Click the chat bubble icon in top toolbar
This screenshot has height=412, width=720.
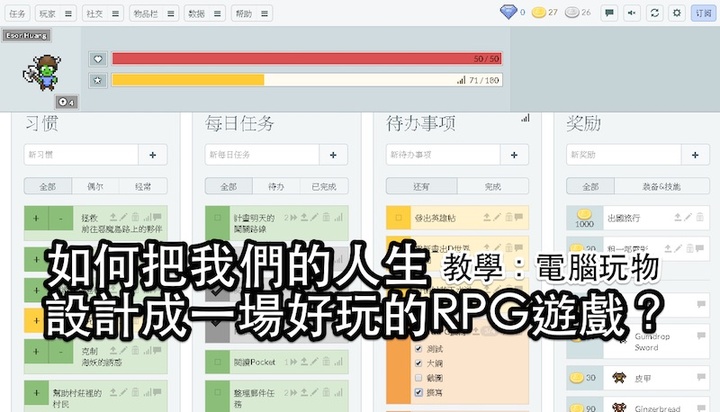(608, 13)
